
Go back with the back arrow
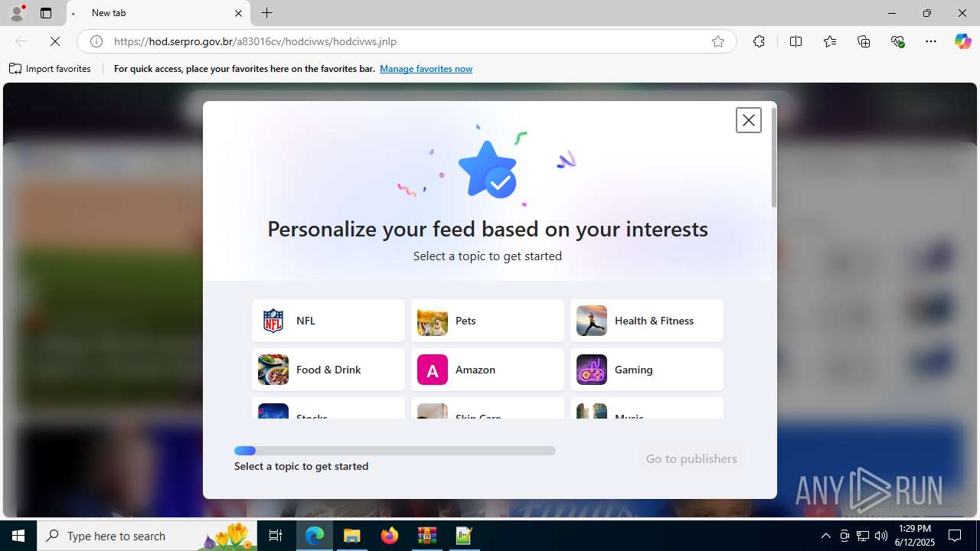[x=21, y=41]
